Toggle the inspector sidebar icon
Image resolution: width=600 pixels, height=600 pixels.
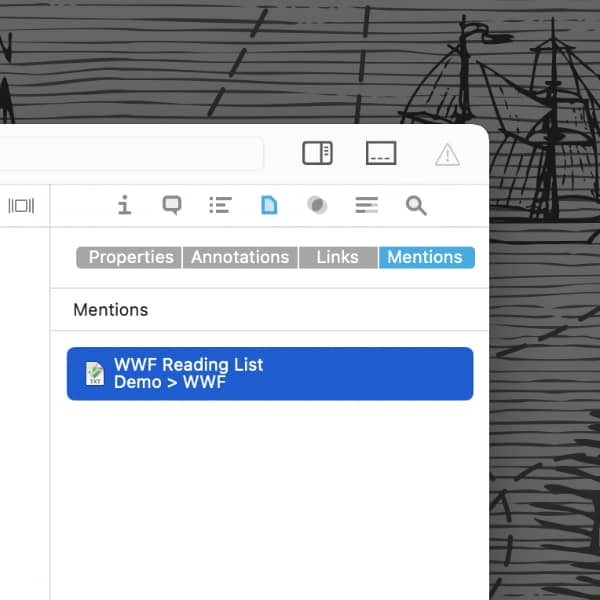point(317,153)
